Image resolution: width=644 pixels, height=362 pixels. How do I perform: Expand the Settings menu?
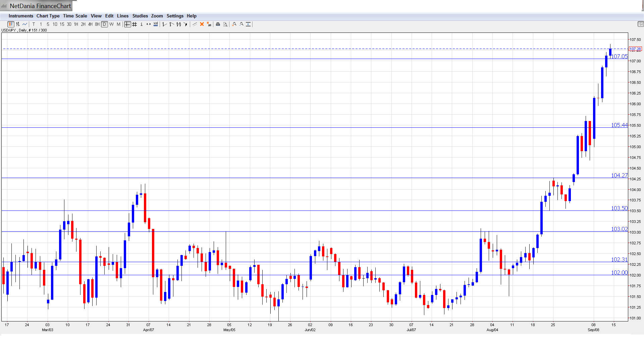(175, 16)
